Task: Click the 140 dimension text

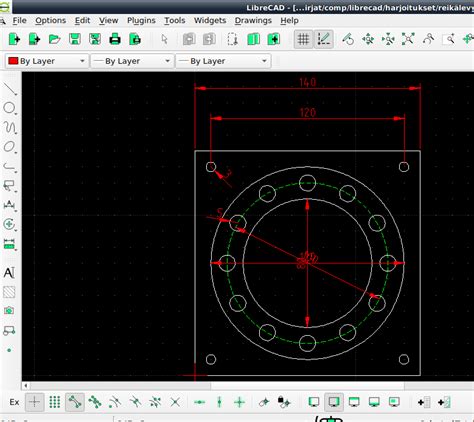Action: coord(307,82)
